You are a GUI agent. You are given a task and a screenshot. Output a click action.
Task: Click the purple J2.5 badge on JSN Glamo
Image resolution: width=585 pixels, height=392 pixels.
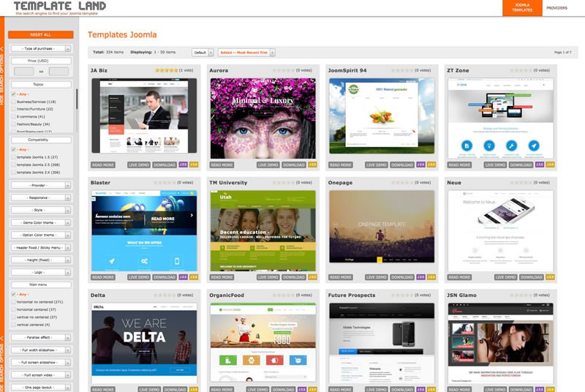click(540, 389)
